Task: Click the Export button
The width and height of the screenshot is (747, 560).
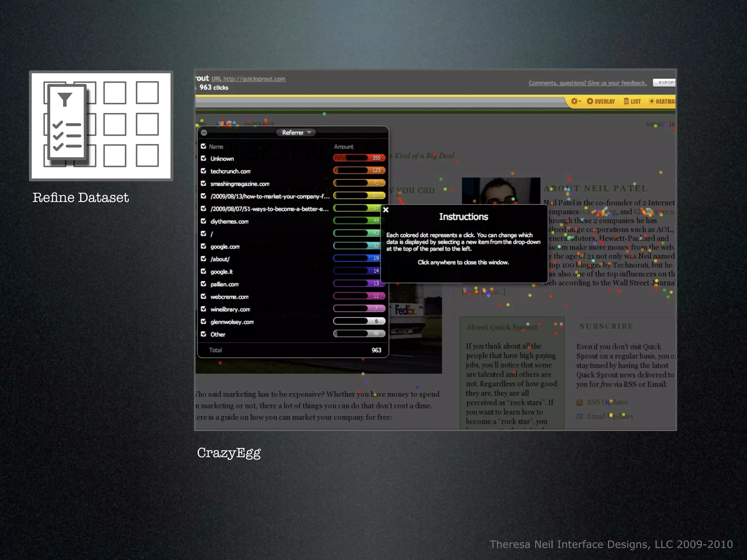Action: coord(665,83)
